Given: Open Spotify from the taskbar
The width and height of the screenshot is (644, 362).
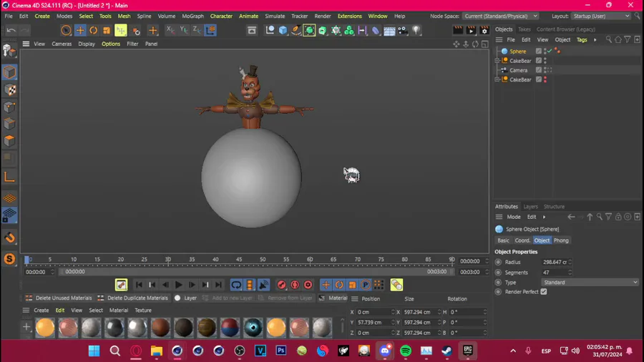Looking at the screenshot, I should [406, 351].
